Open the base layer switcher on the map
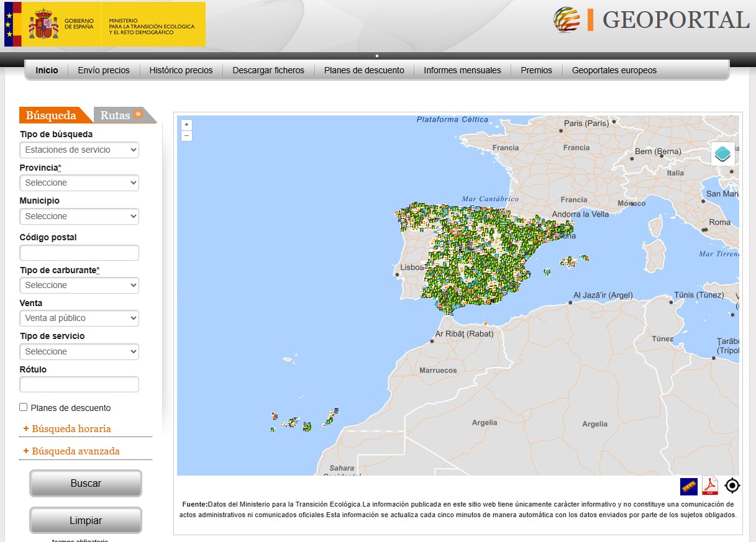The image size is (756, 542). [722, 153]
